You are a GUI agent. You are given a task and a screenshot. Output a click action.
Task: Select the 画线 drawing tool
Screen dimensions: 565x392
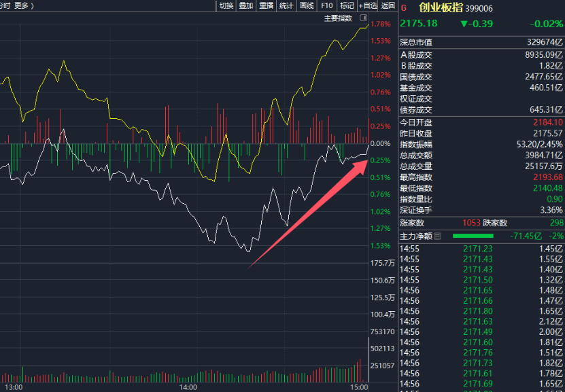(x=307, y=5)
